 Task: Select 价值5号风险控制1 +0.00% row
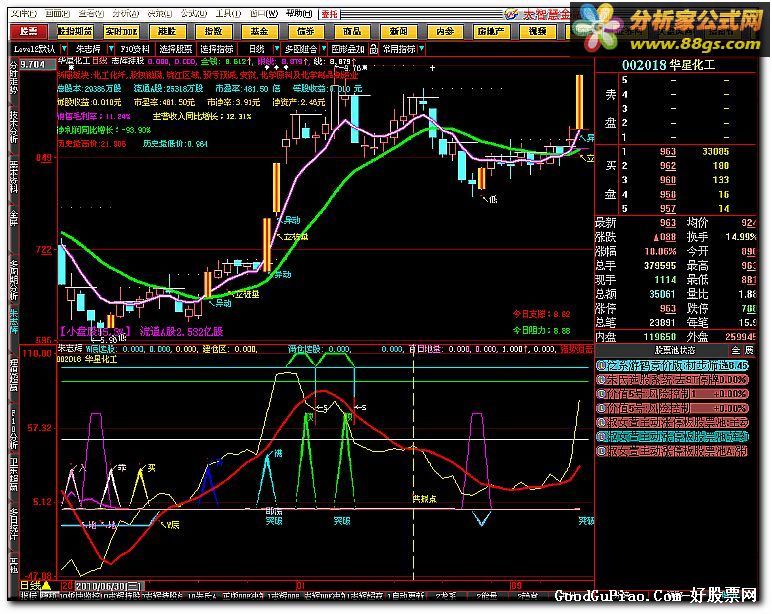click(673, 394)
